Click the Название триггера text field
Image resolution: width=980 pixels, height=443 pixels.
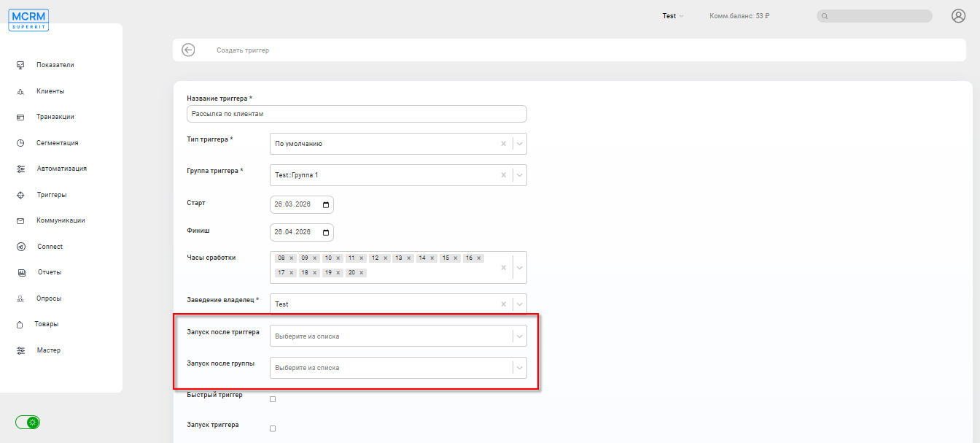pyautogui.click(x=357, y=114)
